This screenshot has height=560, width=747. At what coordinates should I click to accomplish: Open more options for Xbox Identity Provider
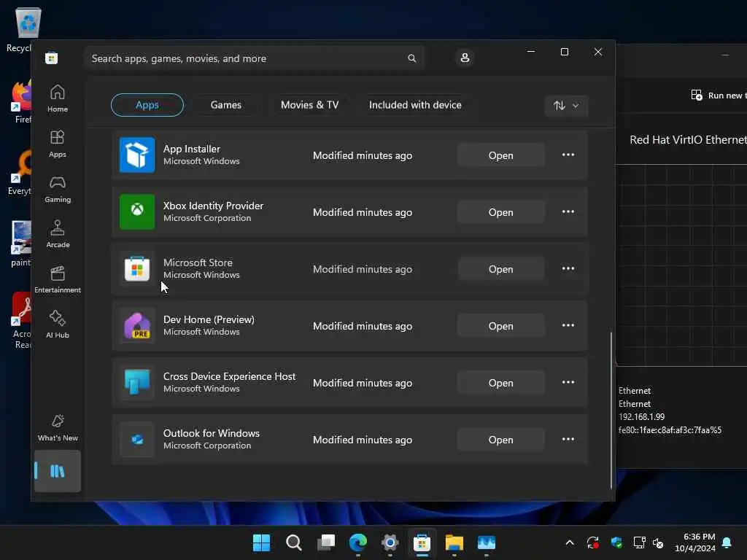coord(568,212)
